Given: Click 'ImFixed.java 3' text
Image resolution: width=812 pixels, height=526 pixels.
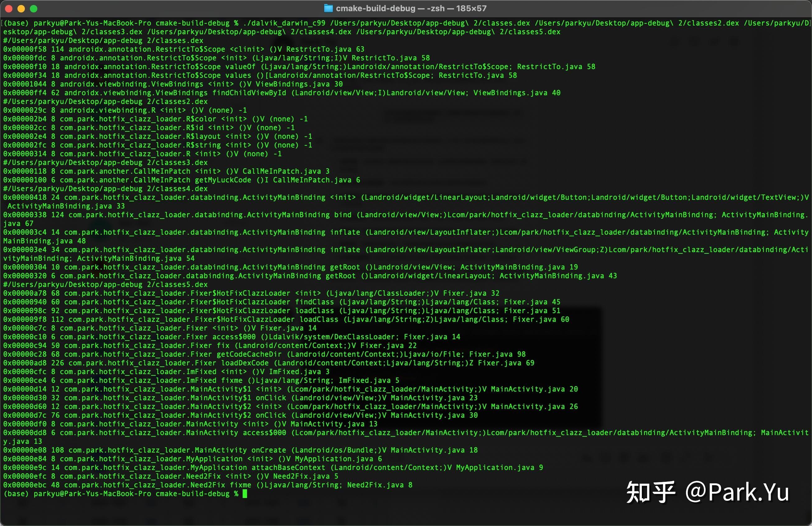Looking at the screenshot, I should (x=299, y=371).
